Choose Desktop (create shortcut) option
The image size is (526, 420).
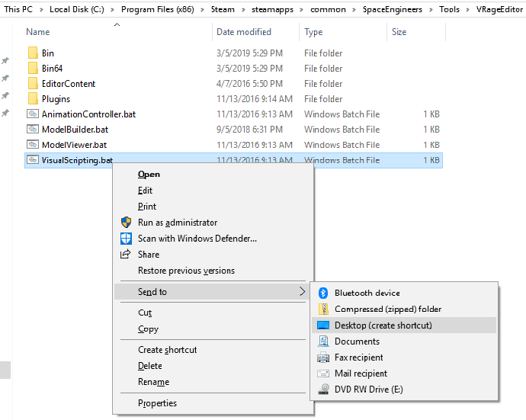point(383,325)
